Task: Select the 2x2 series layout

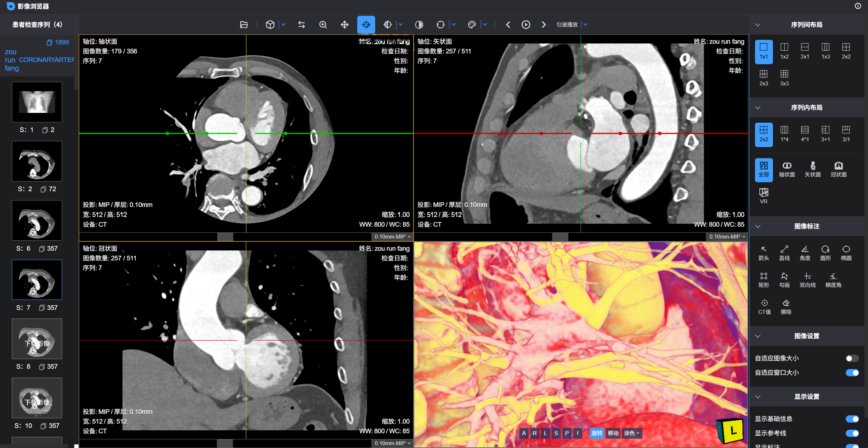Action: point(846,51)
